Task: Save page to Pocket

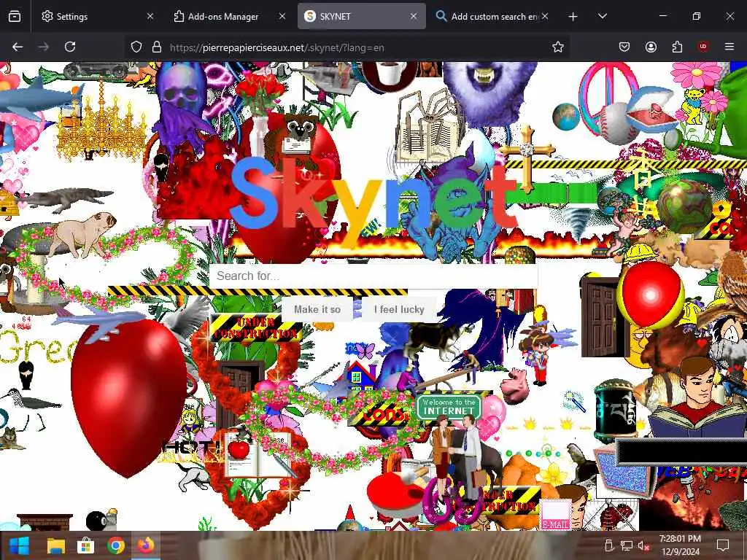Action: tap(624, 47)
